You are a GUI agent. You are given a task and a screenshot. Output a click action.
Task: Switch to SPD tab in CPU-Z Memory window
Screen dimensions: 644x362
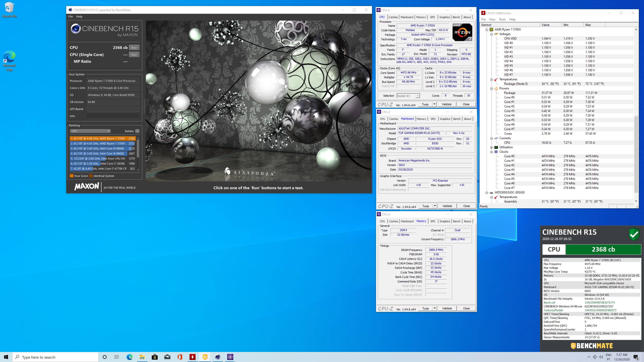[433, 221]
